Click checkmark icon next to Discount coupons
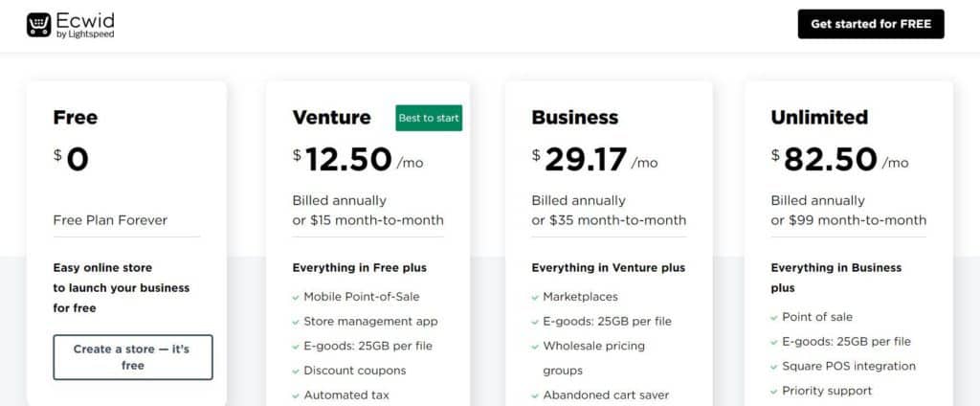 tap(296, 372)
